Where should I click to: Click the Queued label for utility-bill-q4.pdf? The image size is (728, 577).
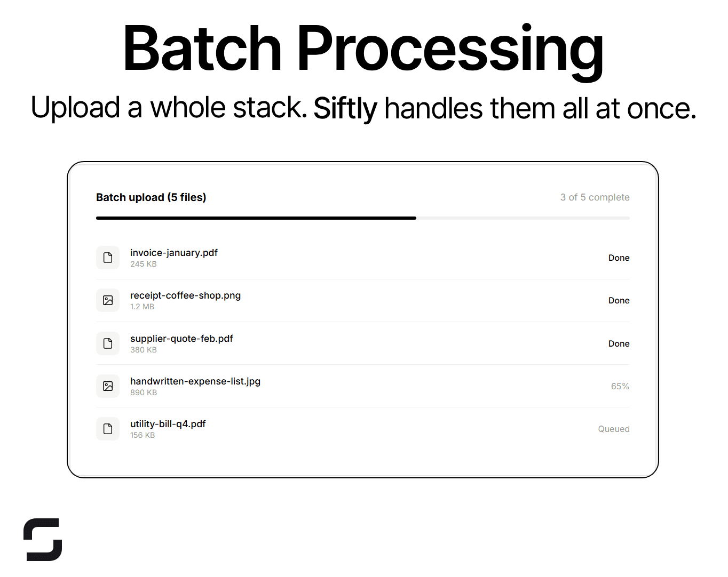(613, 429)
